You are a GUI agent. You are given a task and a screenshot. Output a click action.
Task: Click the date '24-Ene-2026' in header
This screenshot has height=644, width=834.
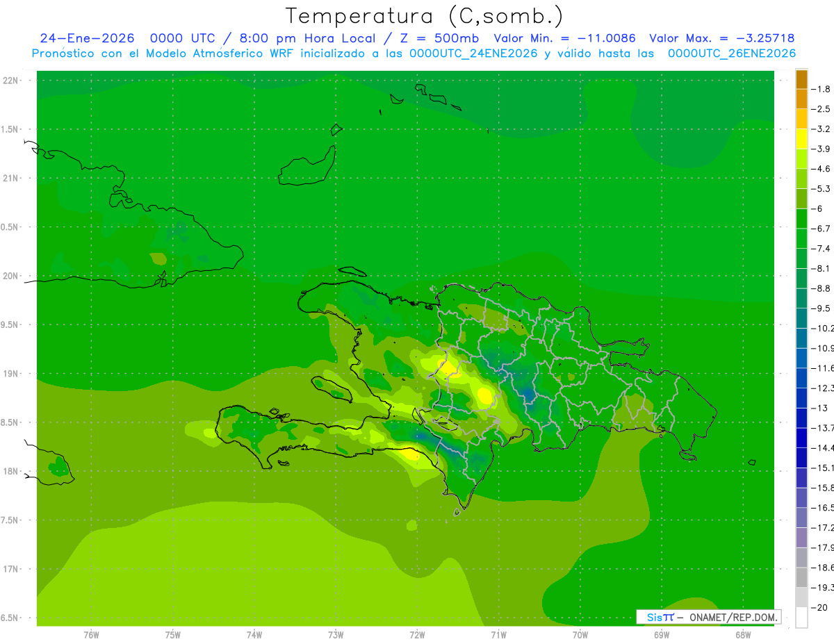[87, 38]
